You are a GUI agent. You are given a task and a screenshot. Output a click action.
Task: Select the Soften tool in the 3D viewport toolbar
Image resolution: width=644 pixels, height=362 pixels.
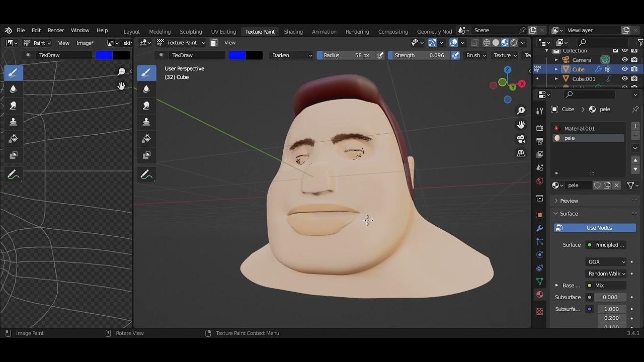tap(146, 89)
